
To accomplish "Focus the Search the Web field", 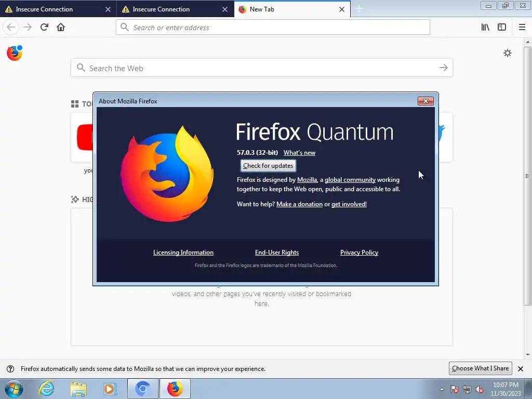I will (262, 68).
